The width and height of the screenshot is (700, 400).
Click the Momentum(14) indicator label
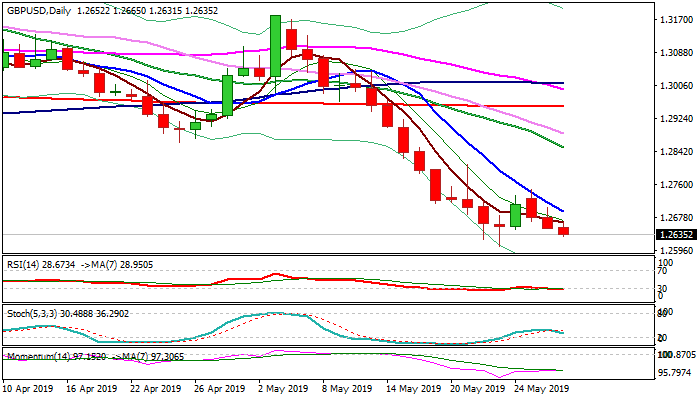click(39, 355)
